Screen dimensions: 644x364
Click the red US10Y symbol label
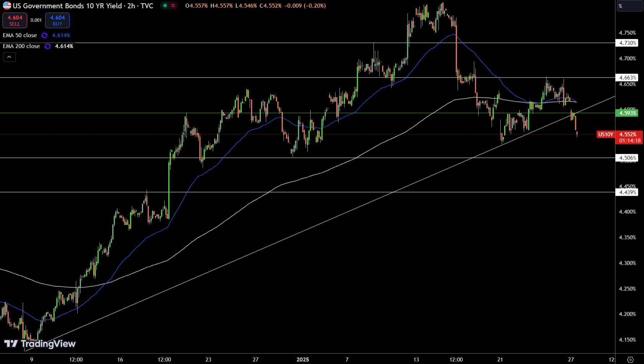click(606, 134)
